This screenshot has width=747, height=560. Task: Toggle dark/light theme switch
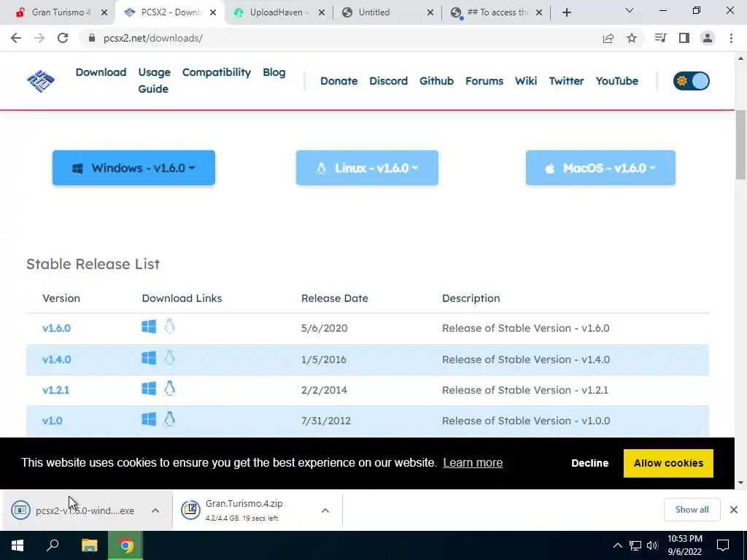[x=692, y=81]
